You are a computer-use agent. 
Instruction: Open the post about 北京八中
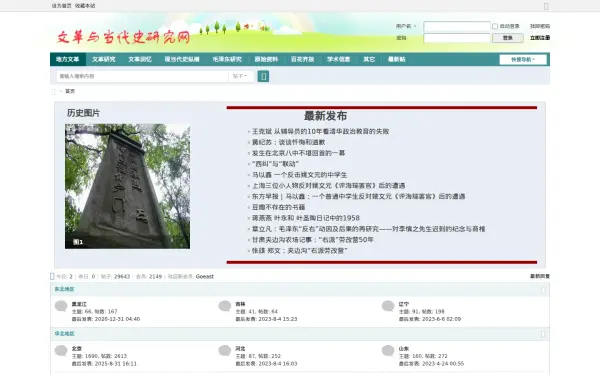tap(298, 153)
